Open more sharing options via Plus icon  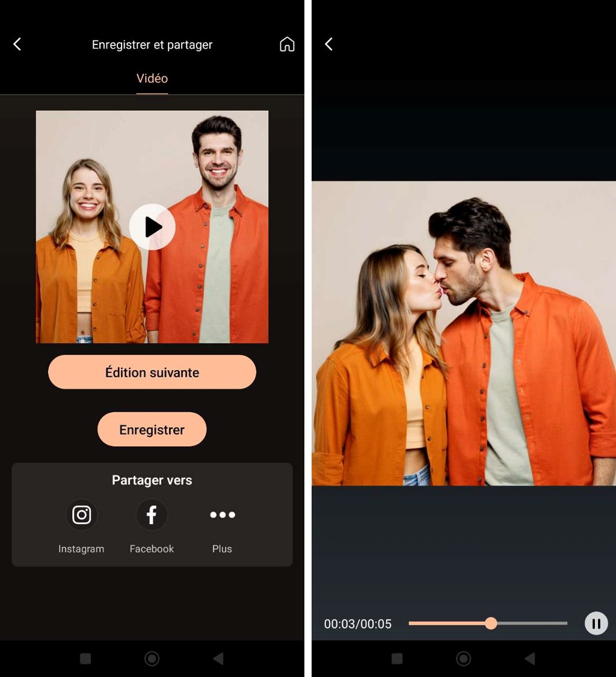pos(222,515)
